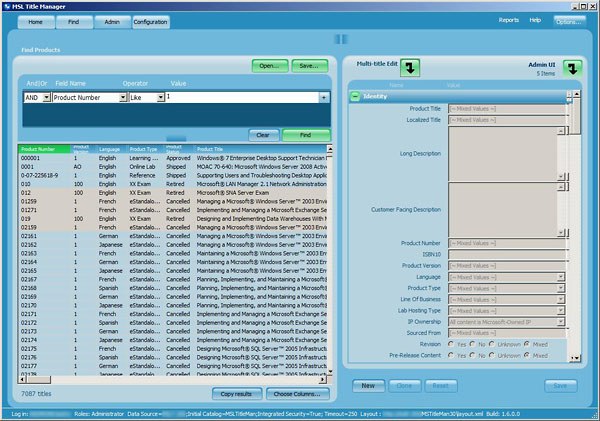Sort by Product Title column header
This screenshot has height=421, width=600.
point(260,149)
